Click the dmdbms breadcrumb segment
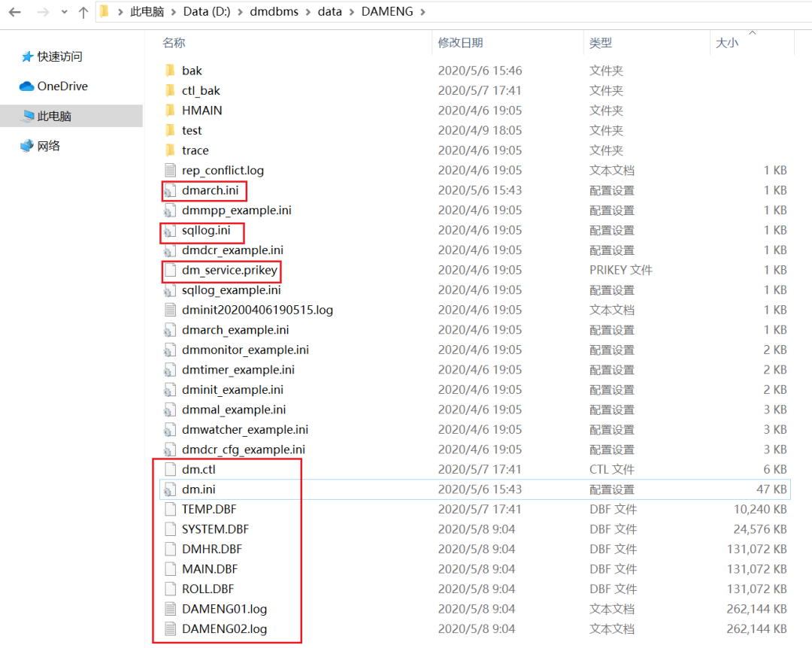The width and height of the screenshot is (812, 648). coord(274,11)
